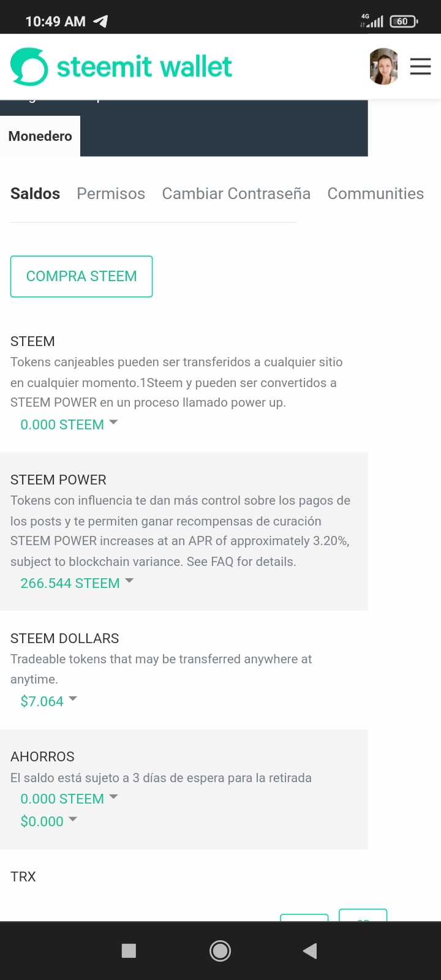Select the Communities tab
Screen dimensions: 441x980
[375, 194]
